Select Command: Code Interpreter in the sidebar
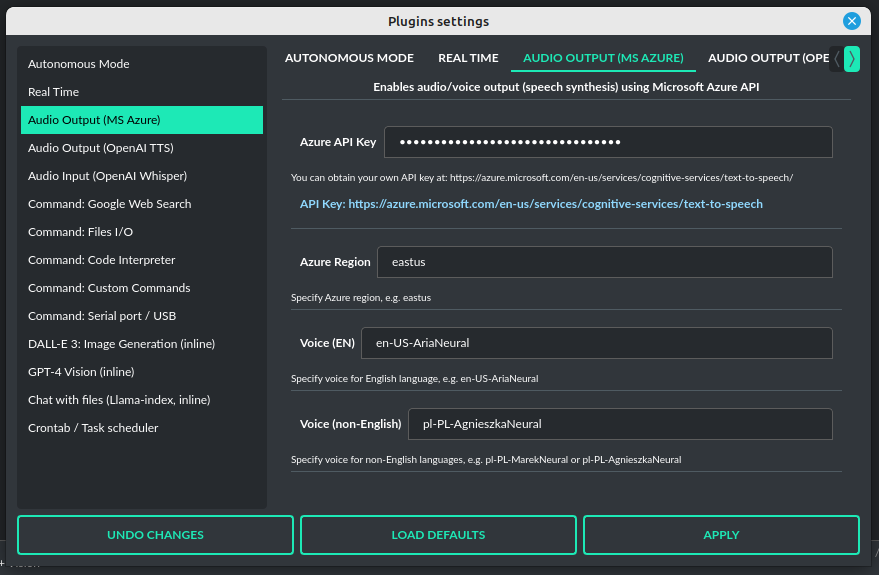 click(x=101, y=260)
